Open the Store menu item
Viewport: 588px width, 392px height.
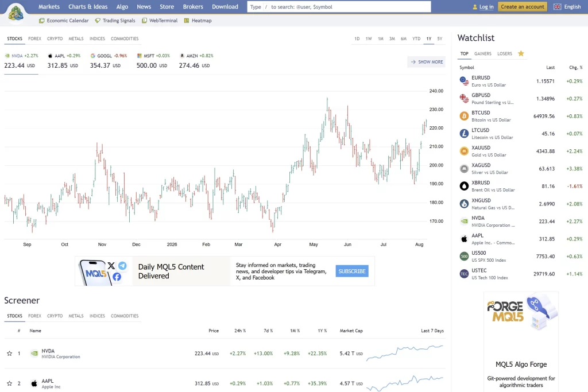click(167, 7)
